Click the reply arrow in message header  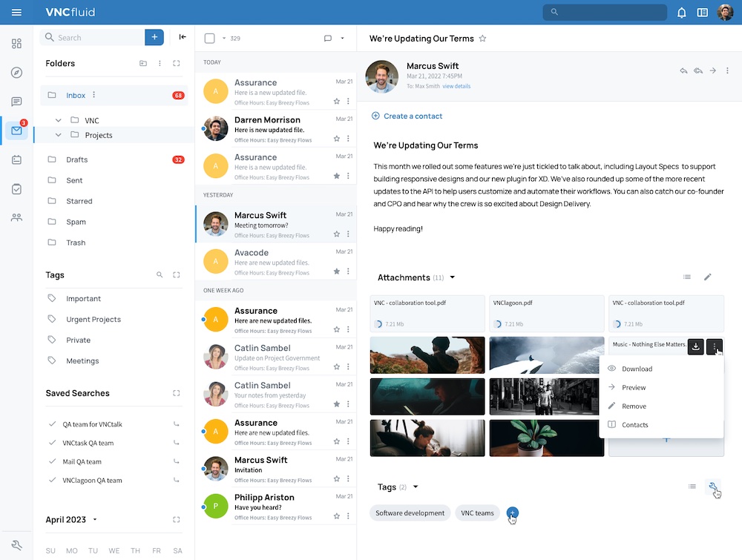coord(683,71)
